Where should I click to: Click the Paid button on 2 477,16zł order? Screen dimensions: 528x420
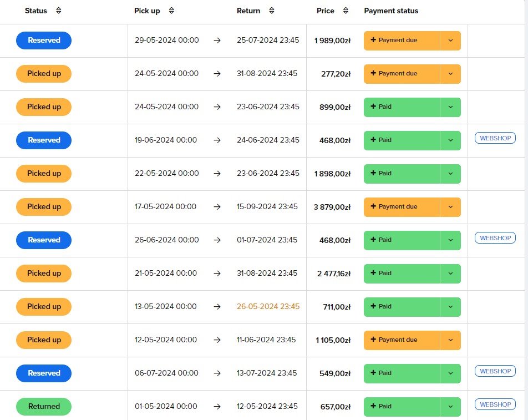(402, 274)
